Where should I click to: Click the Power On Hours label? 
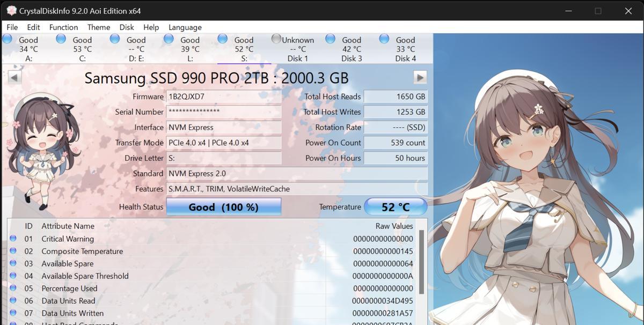(333, 158)
